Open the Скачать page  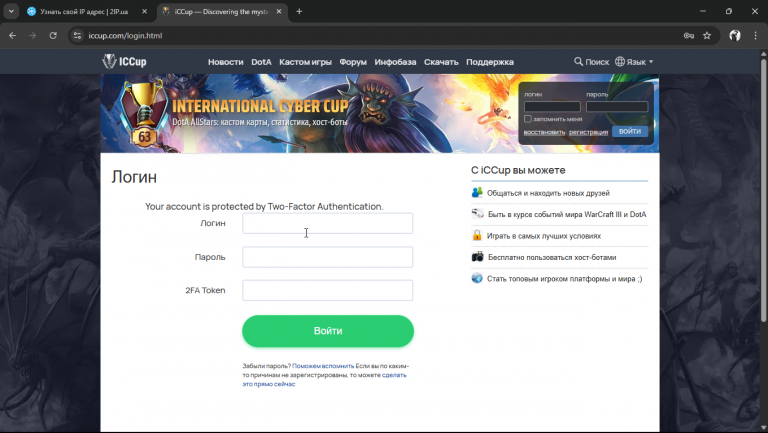coord(441,62)
